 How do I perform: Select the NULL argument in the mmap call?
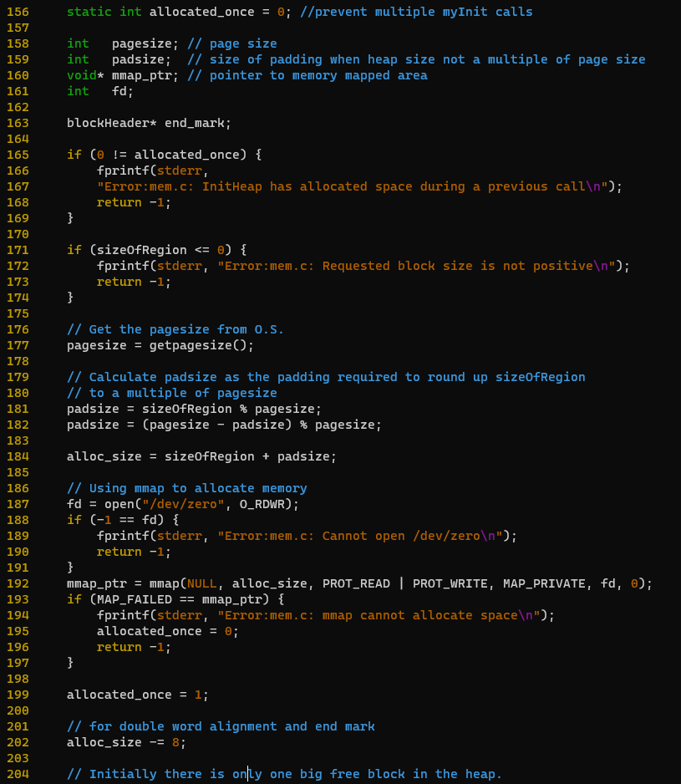click(201, 583)
